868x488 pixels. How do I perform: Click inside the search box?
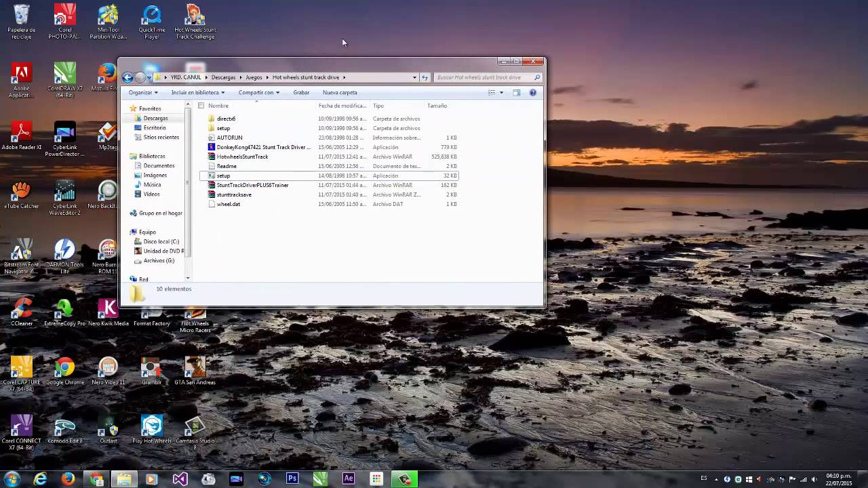[x=485, y=77]
